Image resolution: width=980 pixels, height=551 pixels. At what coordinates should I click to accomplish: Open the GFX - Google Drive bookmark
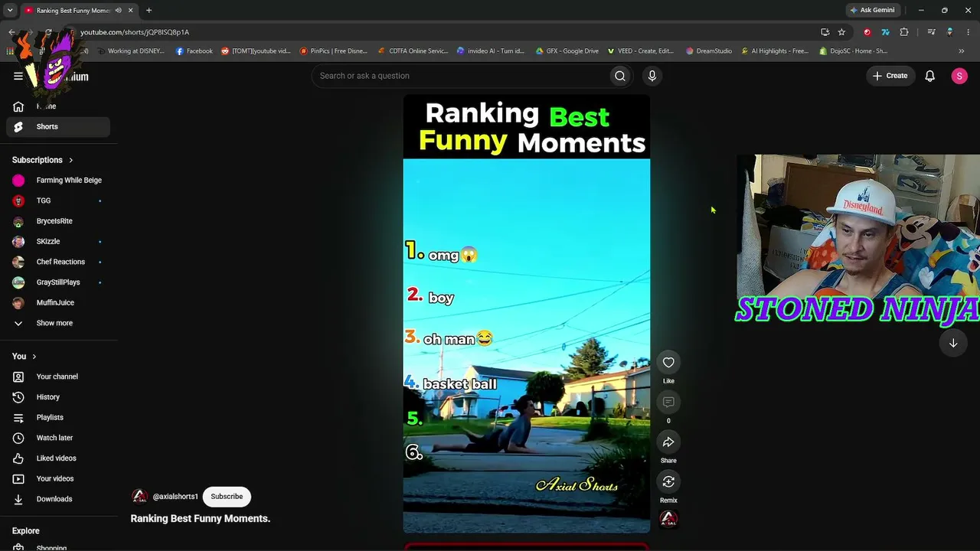coord(567,51)
